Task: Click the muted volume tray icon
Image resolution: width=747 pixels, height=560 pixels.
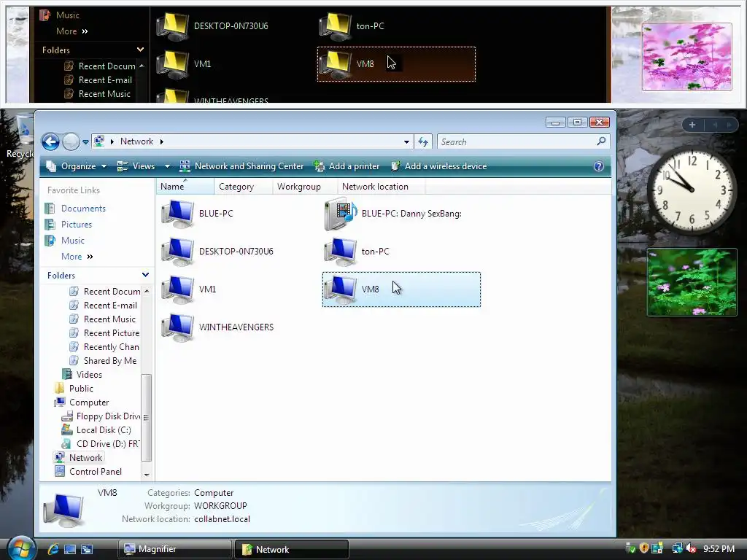Action: pyautogui.click(x=691, y=548)
